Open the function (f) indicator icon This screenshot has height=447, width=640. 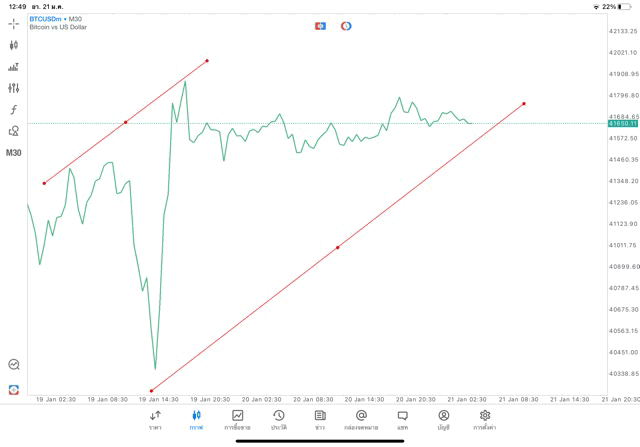14,109
